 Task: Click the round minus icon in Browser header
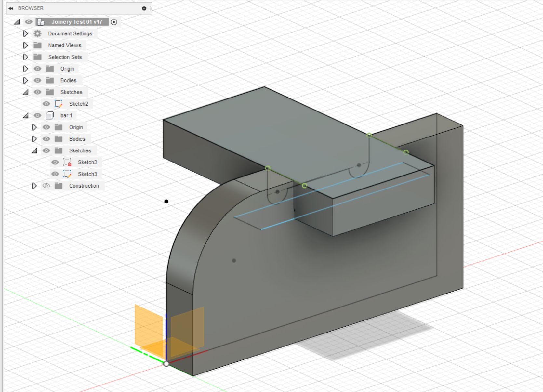coord(144,8)
